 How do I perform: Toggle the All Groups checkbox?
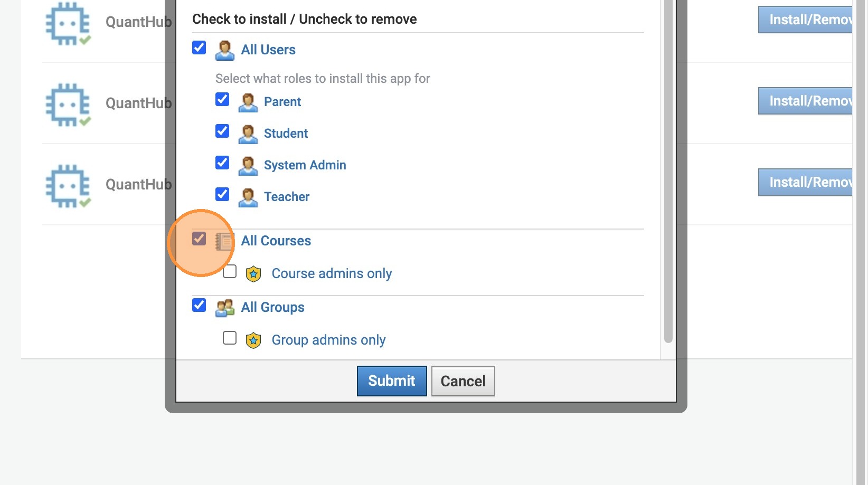[199, 305]
